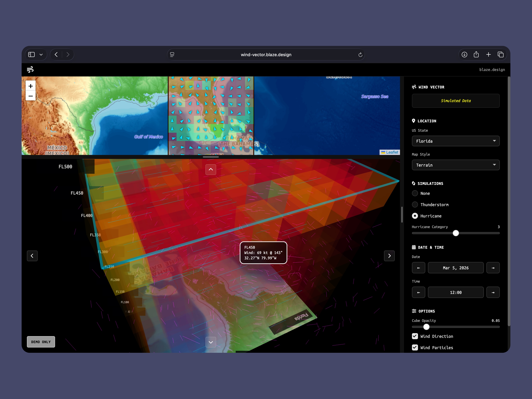Go to the next date
Image resolution: width=532 pixels, height=399 pixels.
pos(493,268)
